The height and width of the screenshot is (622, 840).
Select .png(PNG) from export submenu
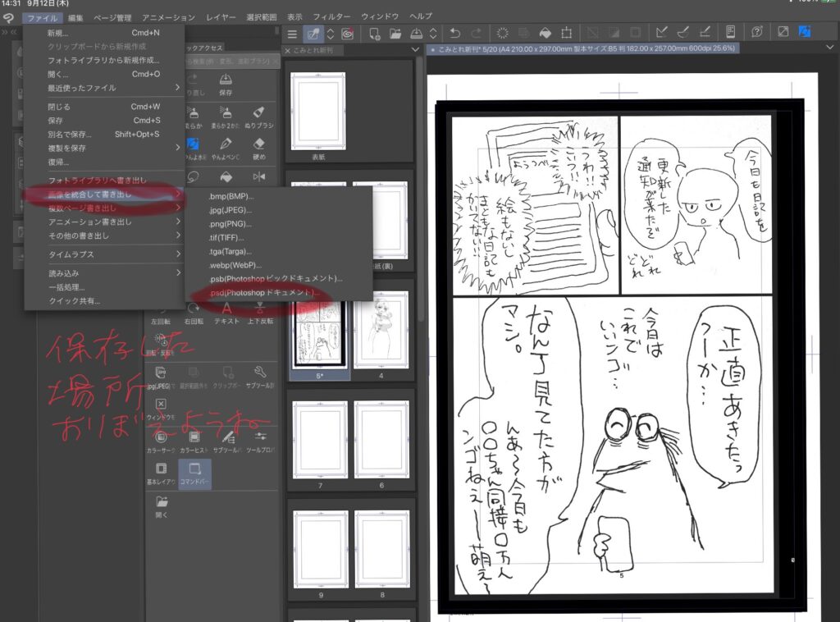(x=232, y=223)
